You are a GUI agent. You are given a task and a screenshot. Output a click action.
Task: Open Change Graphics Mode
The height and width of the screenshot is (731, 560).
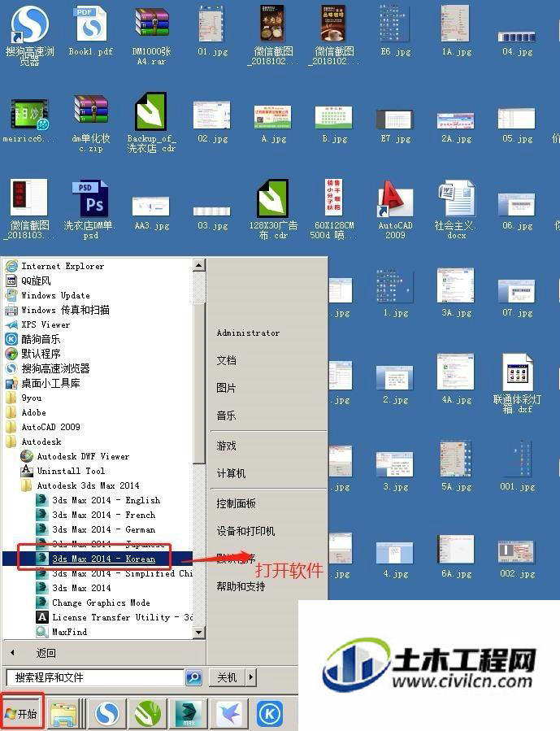101,603
